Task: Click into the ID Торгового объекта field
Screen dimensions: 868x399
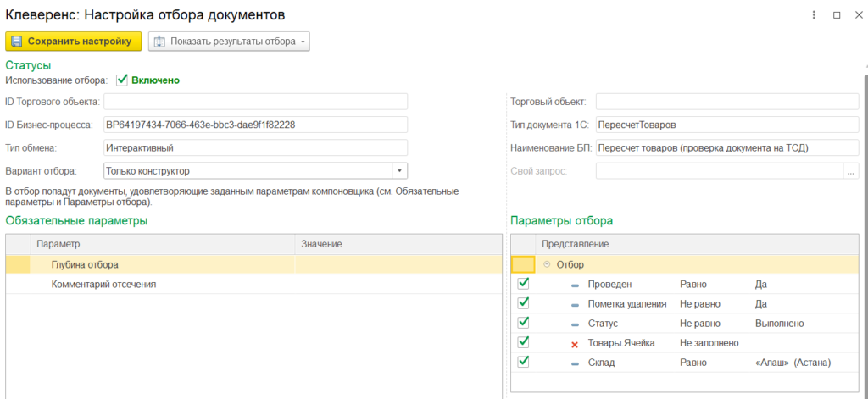Action: coord(254,102)
